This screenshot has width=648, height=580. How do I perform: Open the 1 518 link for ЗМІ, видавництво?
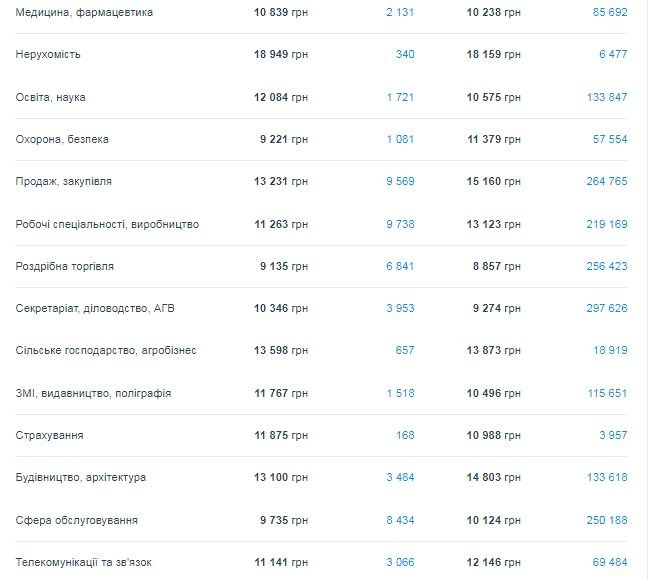pos(400,394)
